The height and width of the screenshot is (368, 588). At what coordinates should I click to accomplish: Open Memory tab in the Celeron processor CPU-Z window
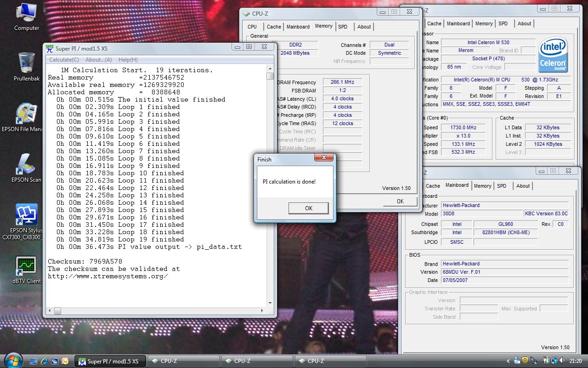coord(484,23)
